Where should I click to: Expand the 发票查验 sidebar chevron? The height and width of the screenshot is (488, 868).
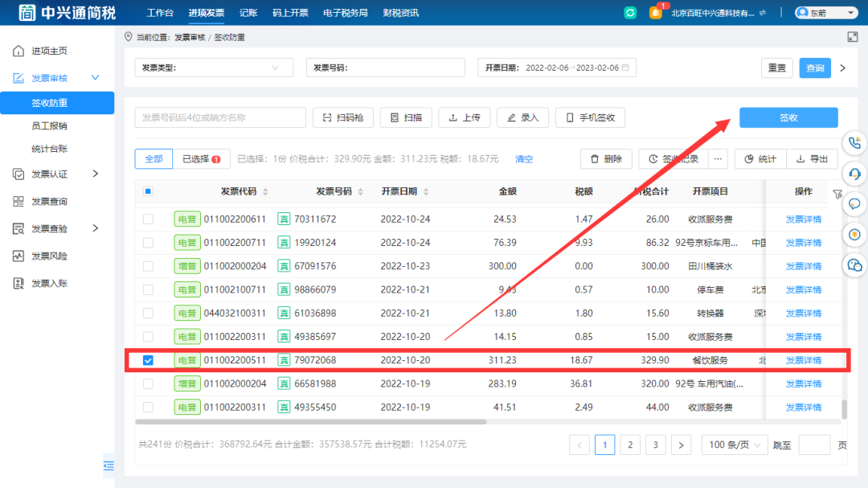pyautogui.click(x=95, y=228)
